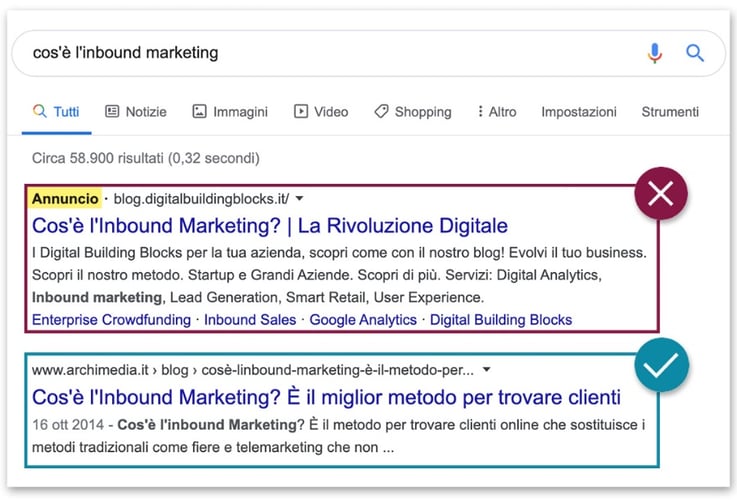This screenshot has height=501, width=737.
Task: Follow the Enterprise Crowdfunding sitelink
Action: coord(111,320)
